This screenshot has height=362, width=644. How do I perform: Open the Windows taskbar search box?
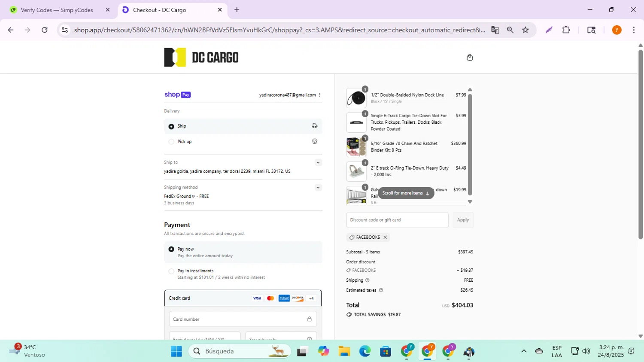[x=240, y=351]
